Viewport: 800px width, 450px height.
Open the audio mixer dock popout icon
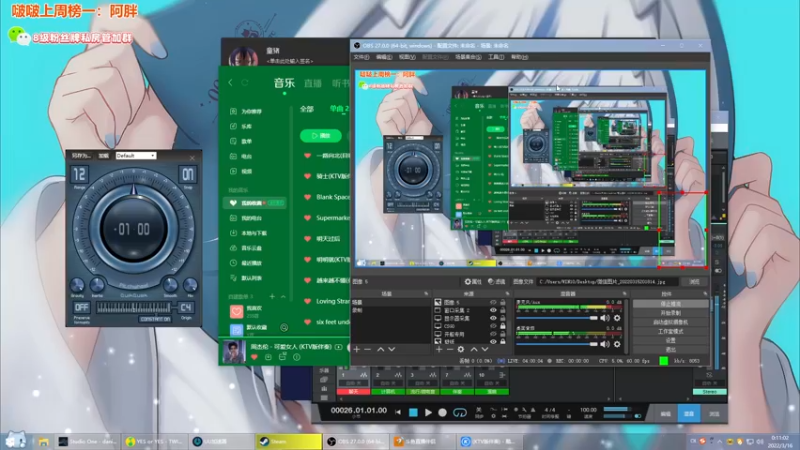tap(624, 294)
